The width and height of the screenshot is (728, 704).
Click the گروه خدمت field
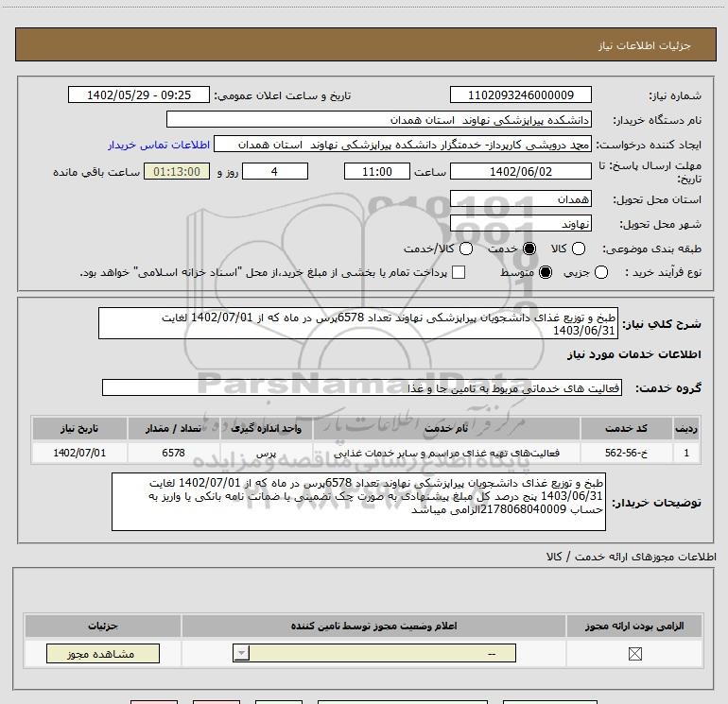coord(362,388)
